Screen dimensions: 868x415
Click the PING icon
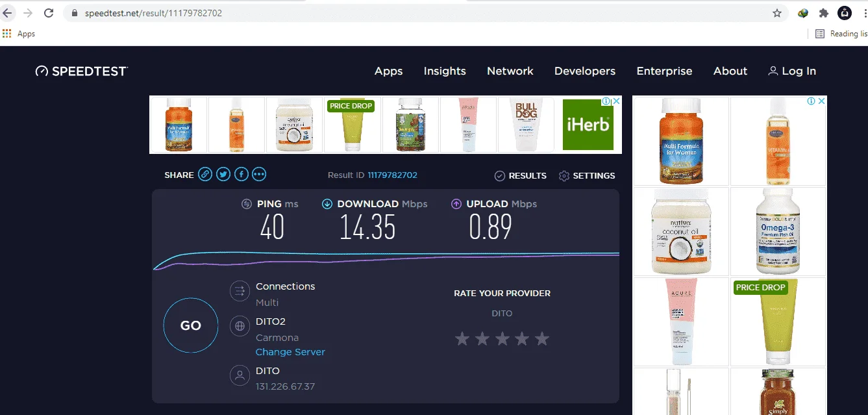click(247, 204)
